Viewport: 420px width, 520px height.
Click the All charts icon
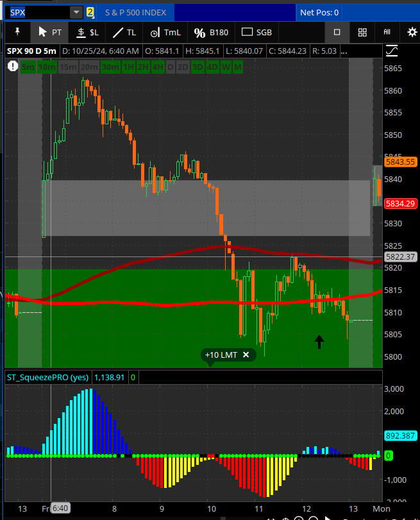point(387,32)
